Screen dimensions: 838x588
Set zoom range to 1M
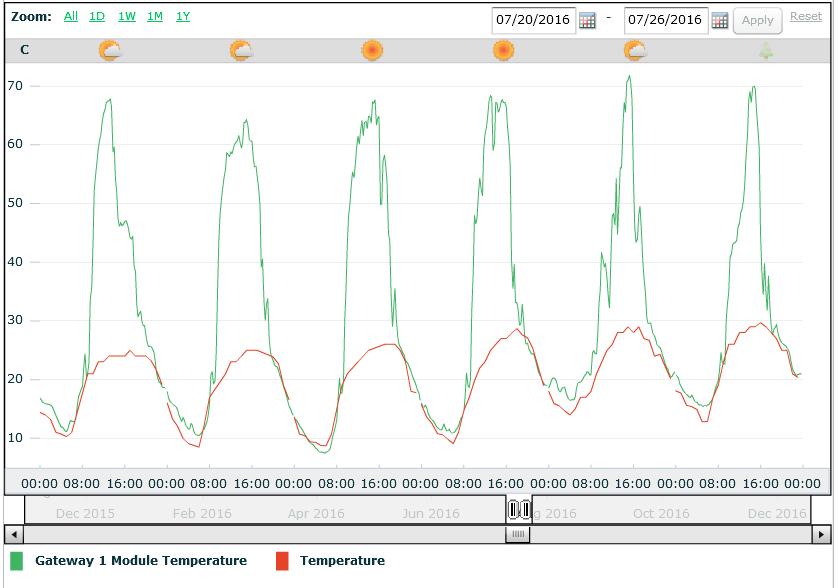point(155,17)
